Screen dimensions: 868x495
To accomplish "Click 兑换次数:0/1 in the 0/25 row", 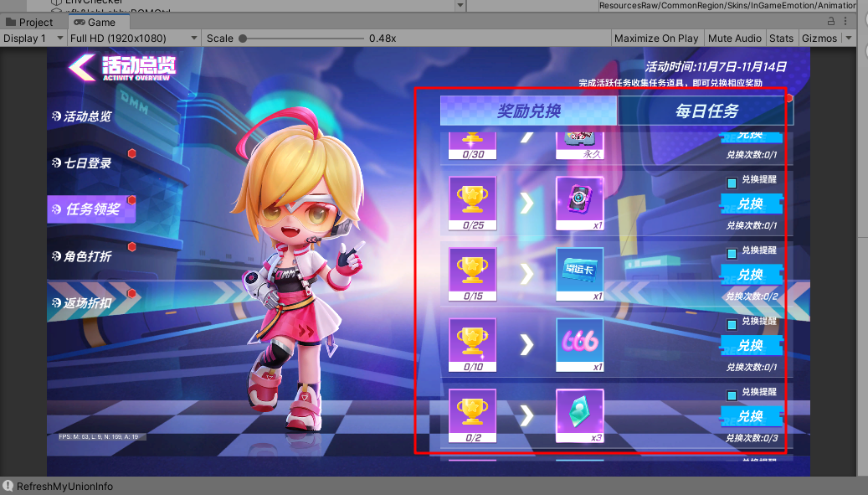I will pyautogui.click(x=752, y=225).
